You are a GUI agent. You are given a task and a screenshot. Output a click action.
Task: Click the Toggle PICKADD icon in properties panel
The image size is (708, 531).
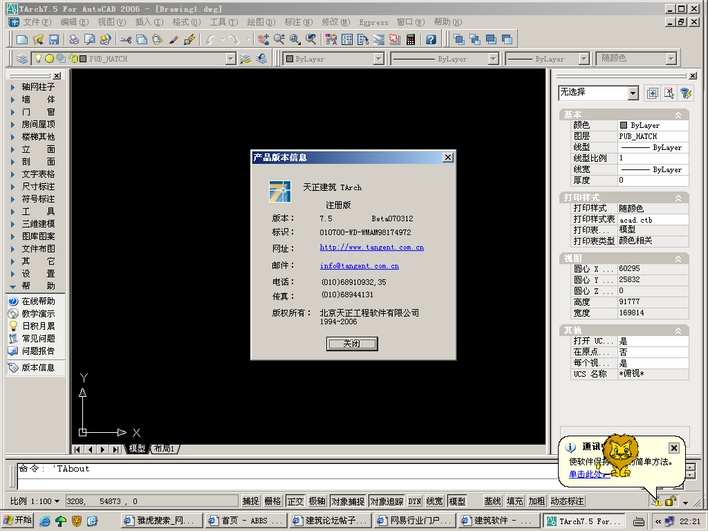(x=652, y=93)
